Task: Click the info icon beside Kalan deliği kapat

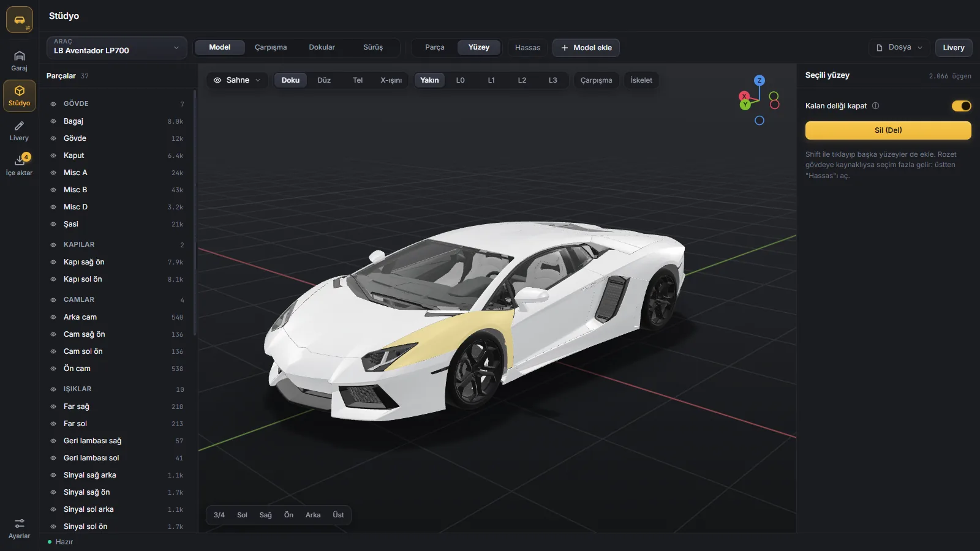Action: click(x=875, y=106)
